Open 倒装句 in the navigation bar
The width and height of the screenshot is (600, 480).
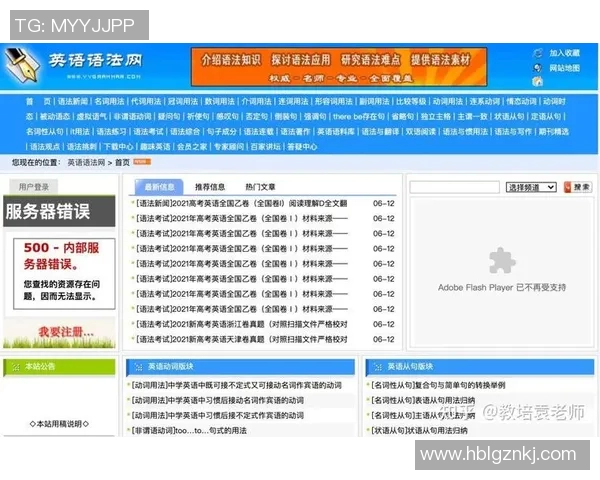tap(286, 116)
